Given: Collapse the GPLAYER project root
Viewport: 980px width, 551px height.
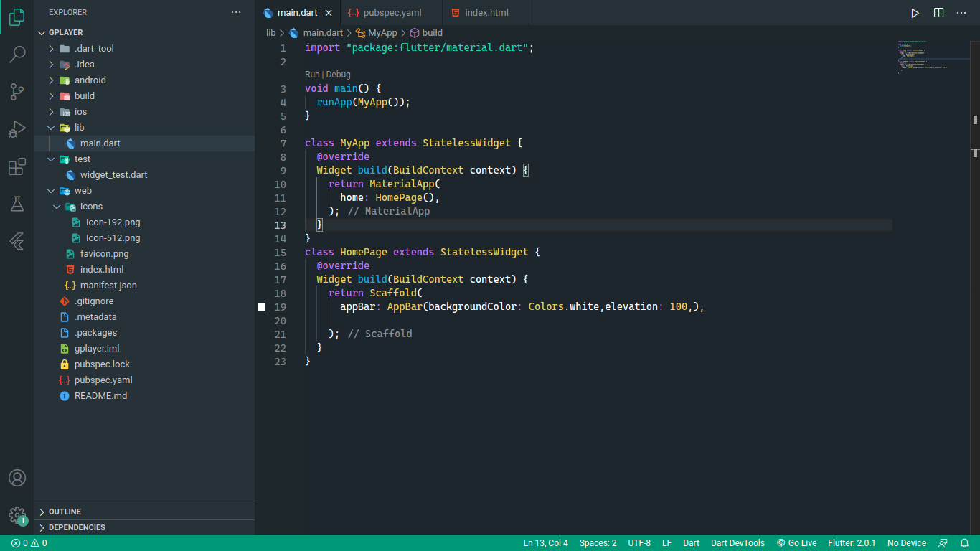Looking at the screenshot, I should click(144, 33).
